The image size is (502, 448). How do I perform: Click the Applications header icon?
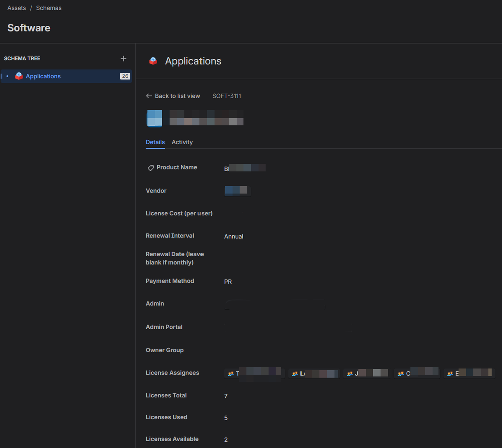pos(153,61)
